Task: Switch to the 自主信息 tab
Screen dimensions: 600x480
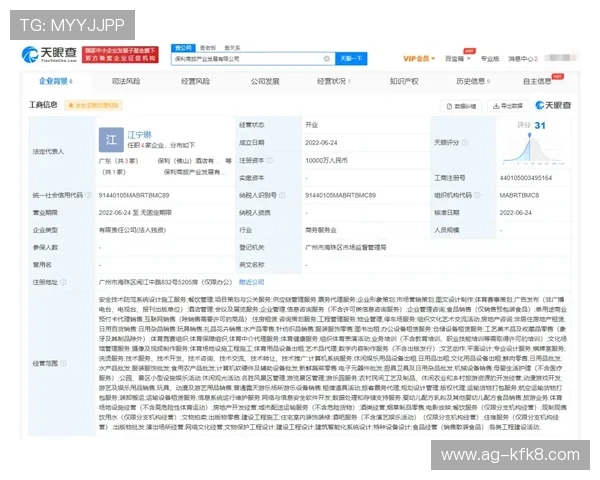Action: (537, 81)
